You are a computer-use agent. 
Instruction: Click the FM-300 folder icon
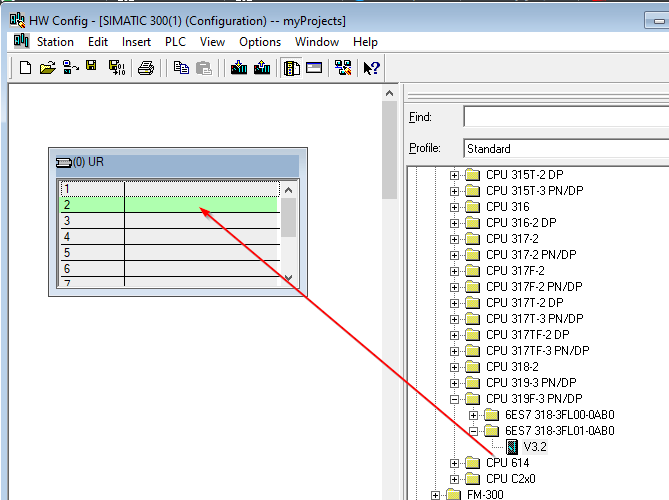pos(453,494)
